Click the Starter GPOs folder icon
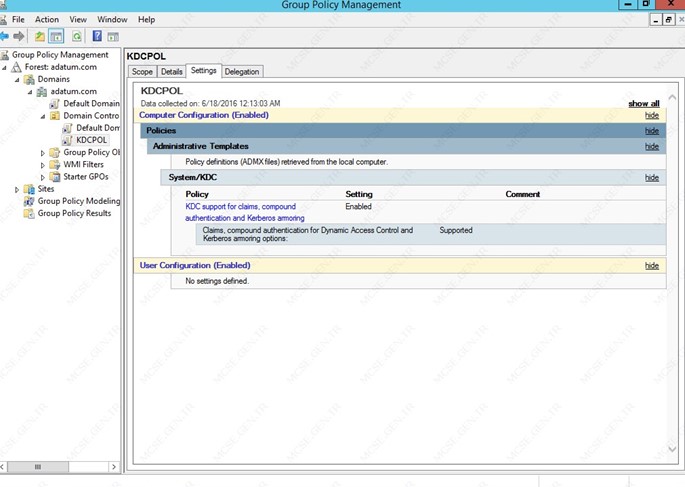 click(x=55, y=177)
